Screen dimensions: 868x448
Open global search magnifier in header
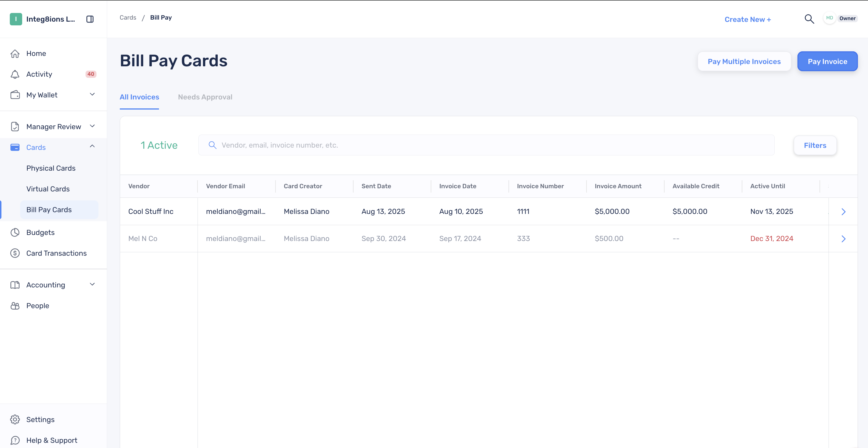tap(809, 19)
